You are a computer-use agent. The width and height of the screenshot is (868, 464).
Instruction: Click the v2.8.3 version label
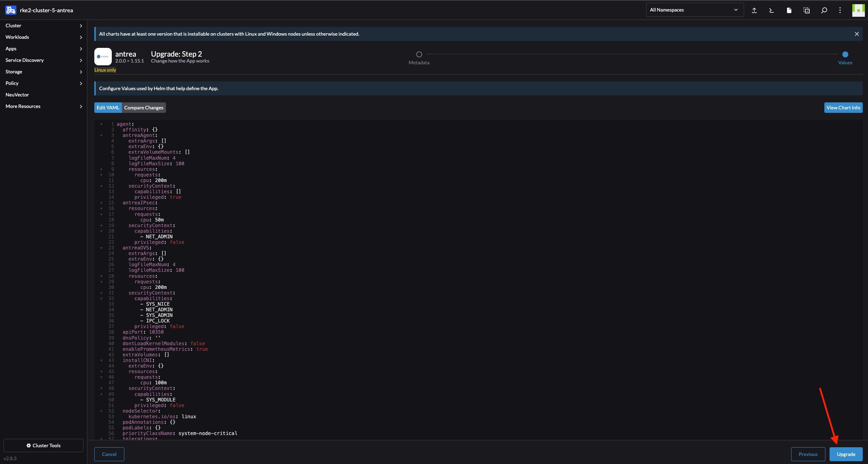coord(10,458)
